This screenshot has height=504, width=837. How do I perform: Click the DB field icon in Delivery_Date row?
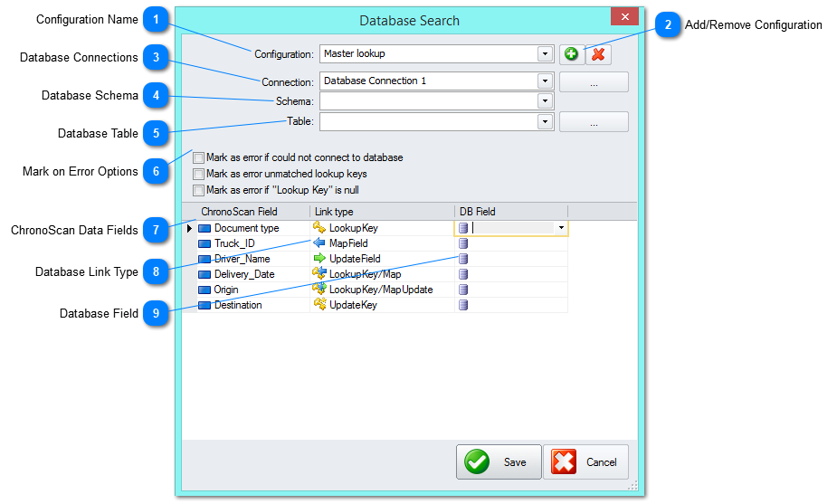click(463, 274)
